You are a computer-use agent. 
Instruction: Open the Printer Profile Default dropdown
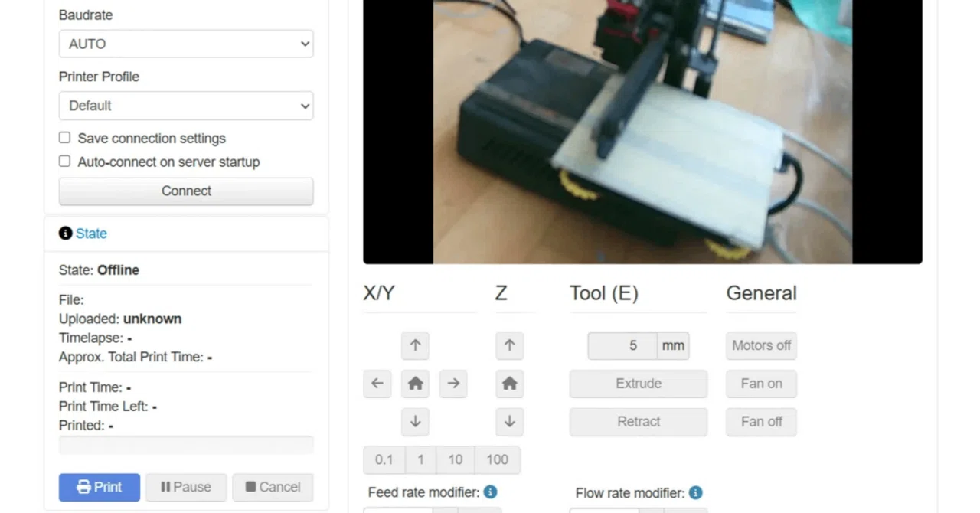186,106
